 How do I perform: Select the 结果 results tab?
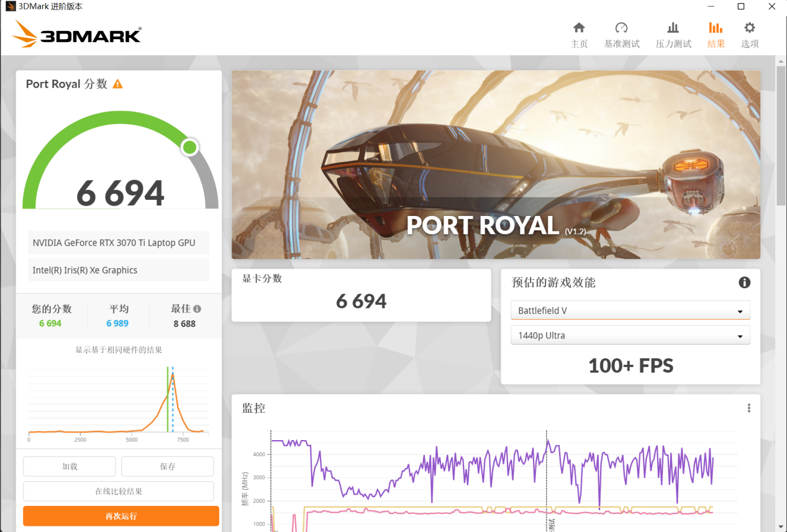(x=716, y=35)
